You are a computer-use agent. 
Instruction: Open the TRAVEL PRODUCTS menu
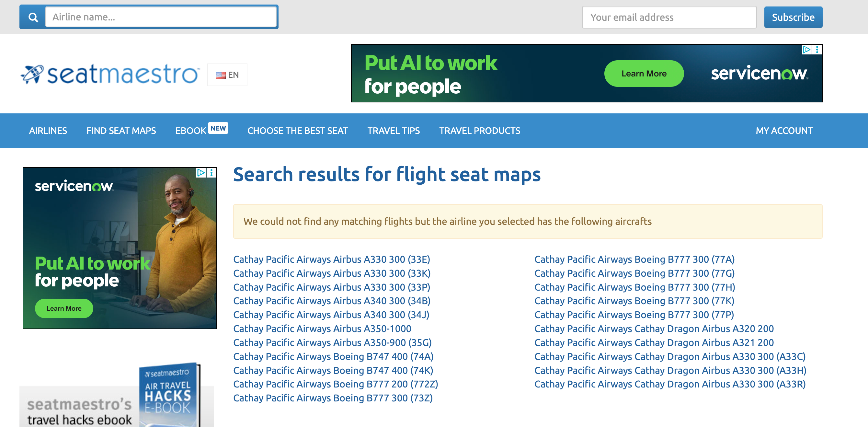(479, 131)
